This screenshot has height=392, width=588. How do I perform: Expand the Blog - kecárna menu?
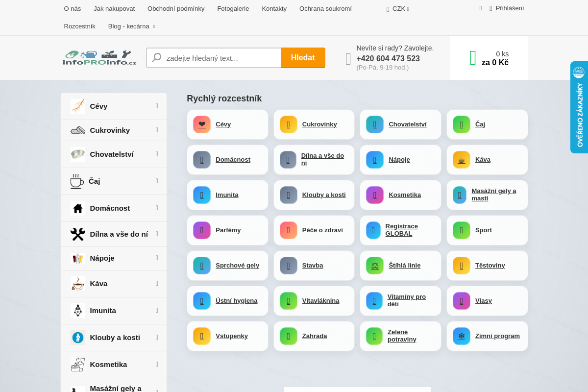click(131, 26)
